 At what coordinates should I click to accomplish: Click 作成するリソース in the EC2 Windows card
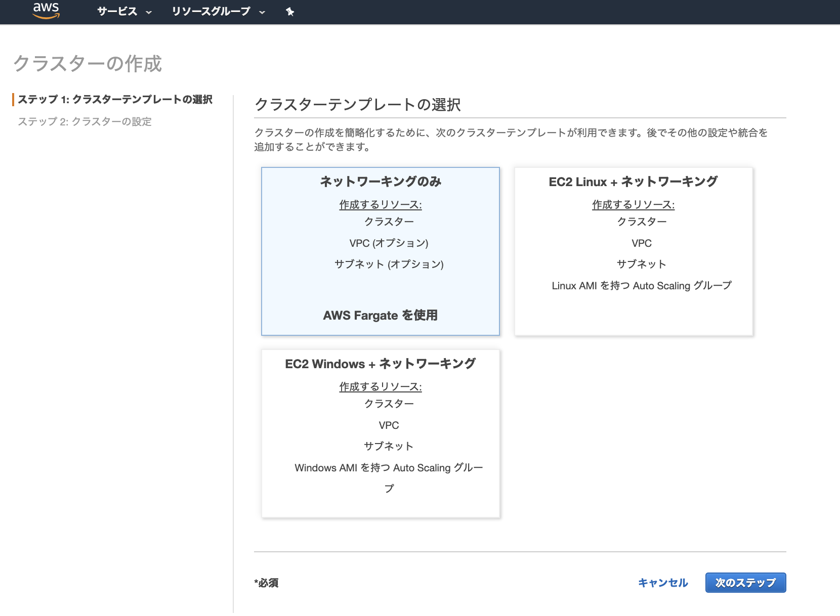(x=381, y=386)
